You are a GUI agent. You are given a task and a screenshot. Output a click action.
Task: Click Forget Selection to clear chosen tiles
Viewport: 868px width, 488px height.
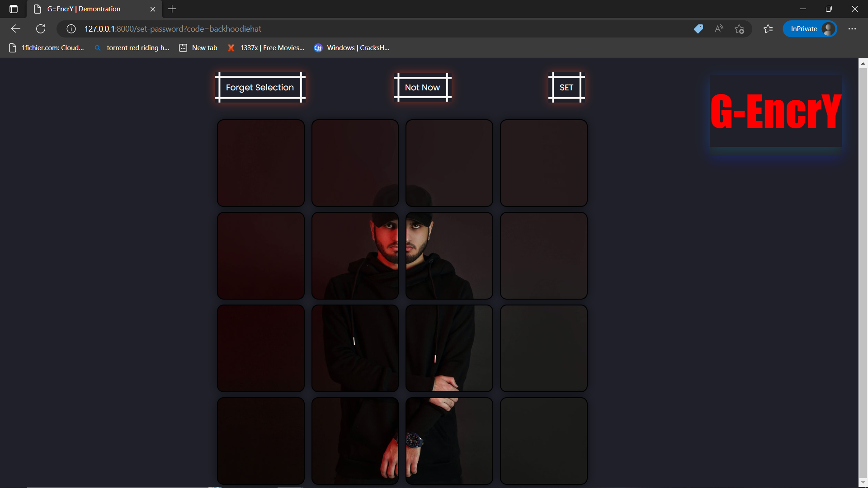tap(260, 87)
